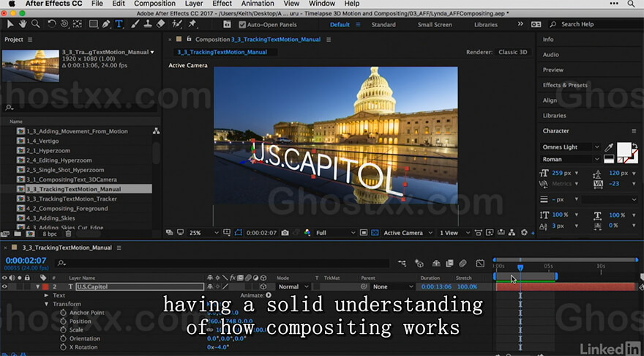Open the Layer menu
This screenshot has height=356, width=644.
(x=193, y=4)
